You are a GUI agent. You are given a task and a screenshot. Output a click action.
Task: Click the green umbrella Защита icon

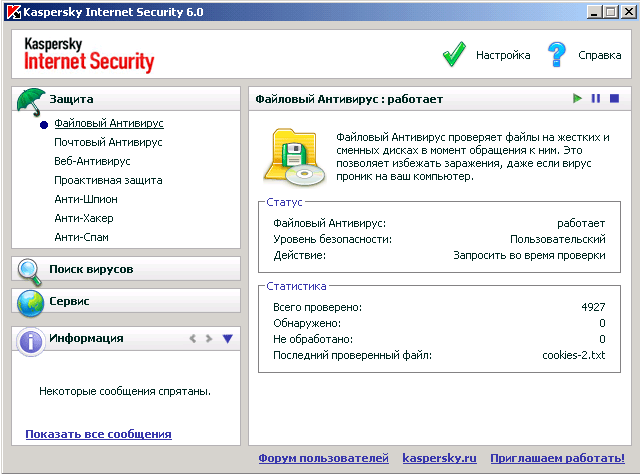(x=31, y=99)
